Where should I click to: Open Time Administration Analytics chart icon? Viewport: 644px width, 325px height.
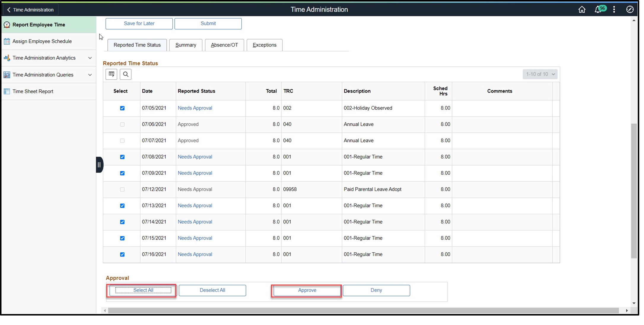coord(7,58)
